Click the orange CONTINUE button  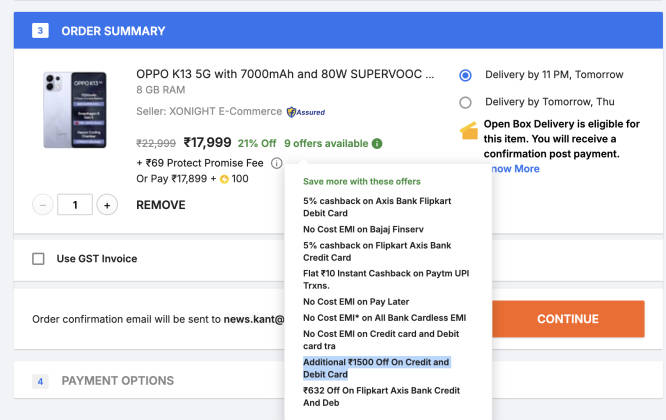pyautogui.click(x=568, y=319)
